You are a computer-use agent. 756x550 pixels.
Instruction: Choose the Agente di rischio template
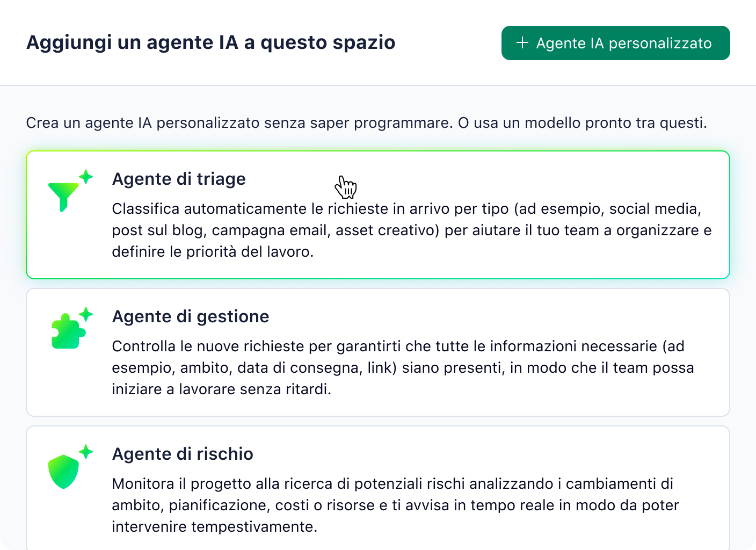[378, 488]
